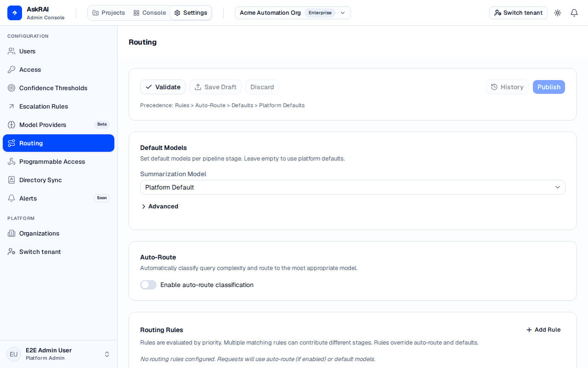Image resolution: width=588 pixels, height=368 pixels.
Task: Click Switch tenant button in top bar
Action: click(518, 13)
